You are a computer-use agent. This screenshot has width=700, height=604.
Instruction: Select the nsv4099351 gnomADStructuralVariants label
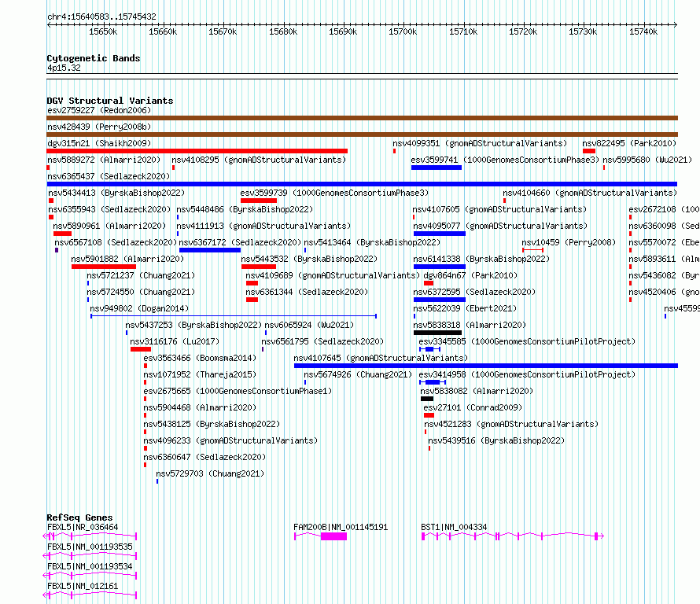click(480, 143)
